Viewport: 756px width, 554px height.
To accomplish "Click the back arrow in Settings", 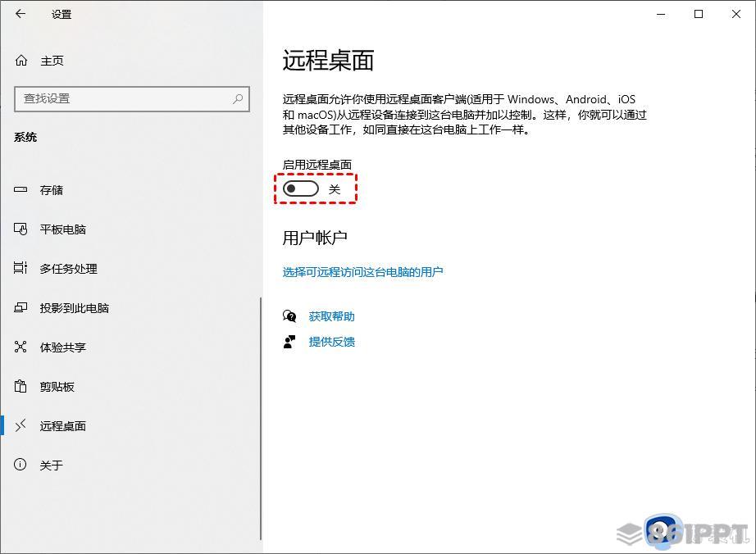I will (x=20, y=14).
